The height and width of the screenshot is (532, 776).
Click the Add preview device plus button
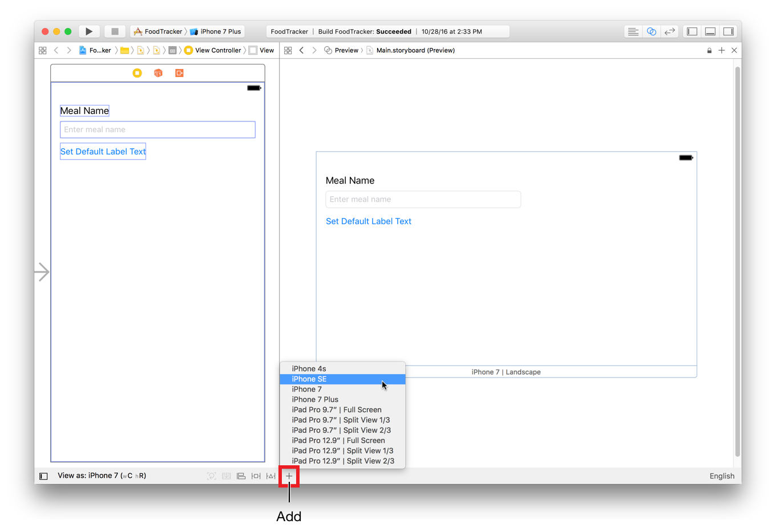pyautogui.click(x=289, y=476)
